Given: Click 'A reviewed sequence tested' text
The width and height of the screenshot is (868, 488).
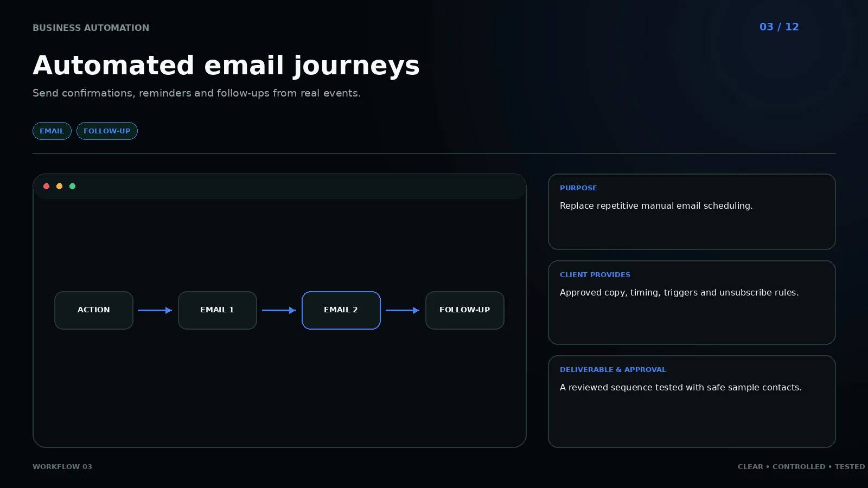Looking at the screenshot, I should point(621,388).
